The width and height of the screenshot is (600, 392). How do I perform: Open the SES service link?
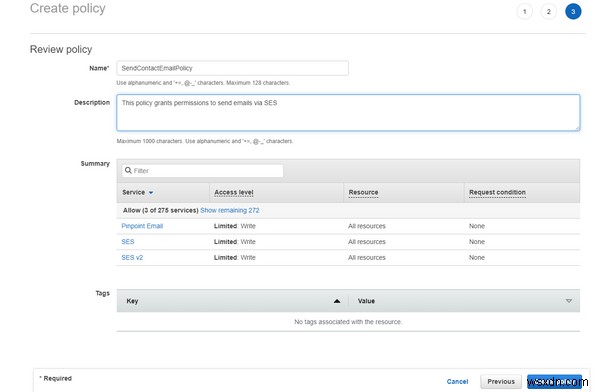point(127,242)
